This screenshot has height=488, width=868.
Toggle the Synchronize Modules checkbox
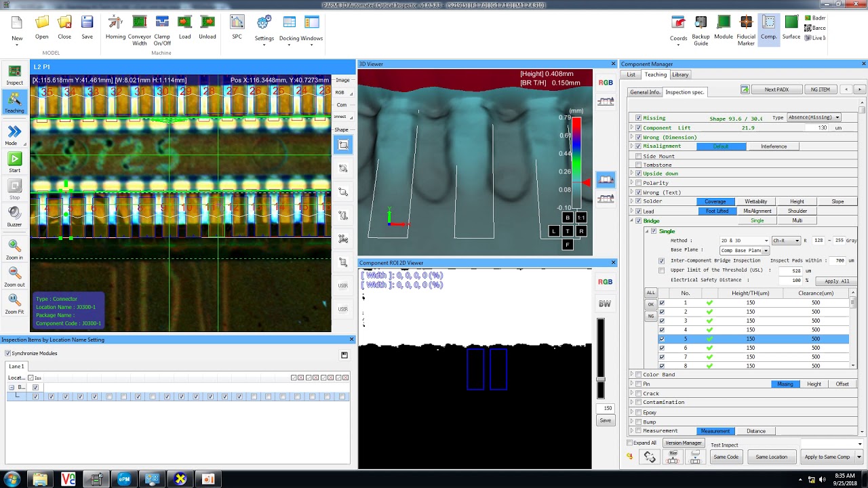tap(8, 353)
